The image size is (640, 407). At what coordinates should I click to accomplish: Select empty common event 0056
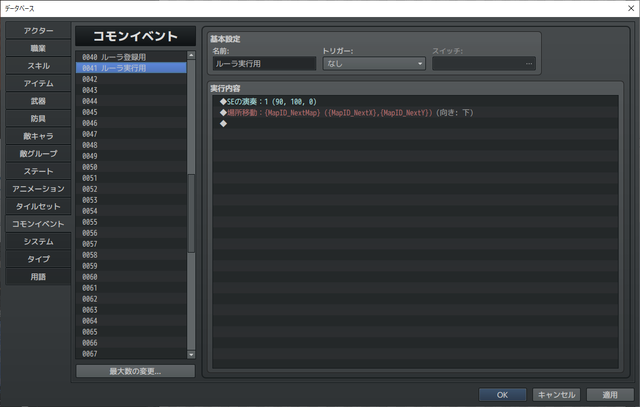tap(131, 233)
